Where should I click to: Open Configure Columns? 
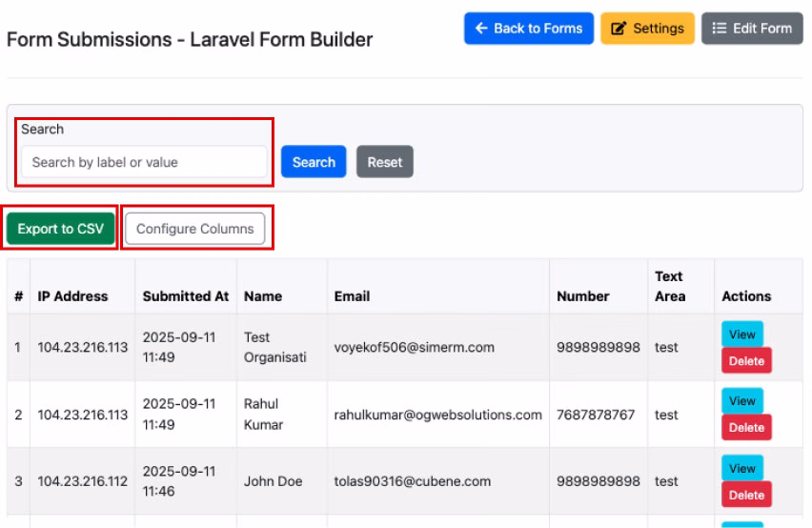[x=194, y=229]
